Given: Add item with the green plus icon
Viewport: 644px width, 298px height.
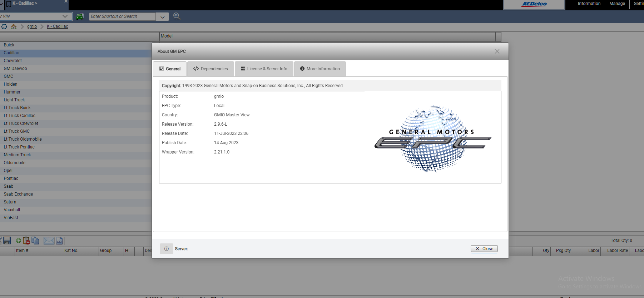Looking at the screenshot, I should [19, 241].
